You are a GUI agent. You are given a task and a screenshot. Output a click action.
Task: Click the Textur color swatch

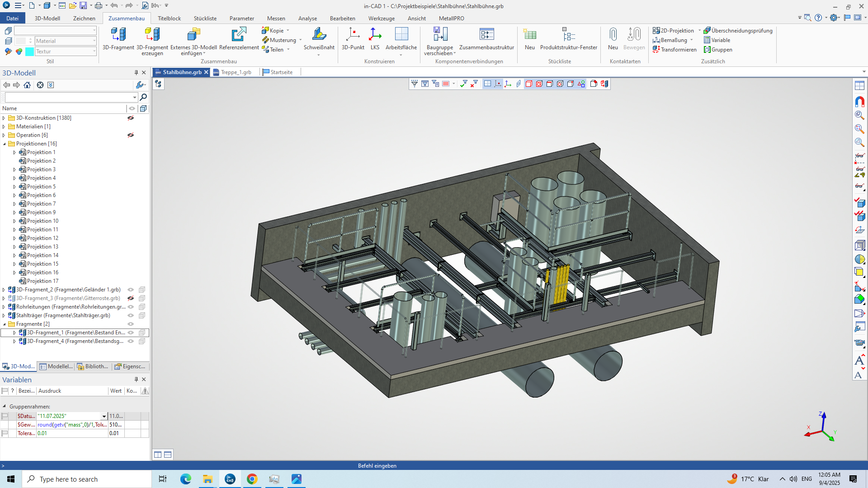coord(29,52)
